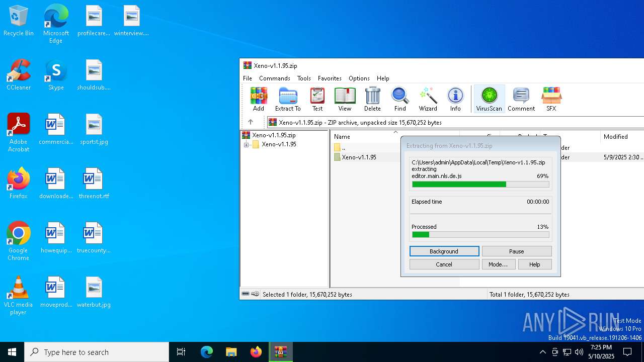Open the Tools menu

pyautogui.click(x=304, y=78)
